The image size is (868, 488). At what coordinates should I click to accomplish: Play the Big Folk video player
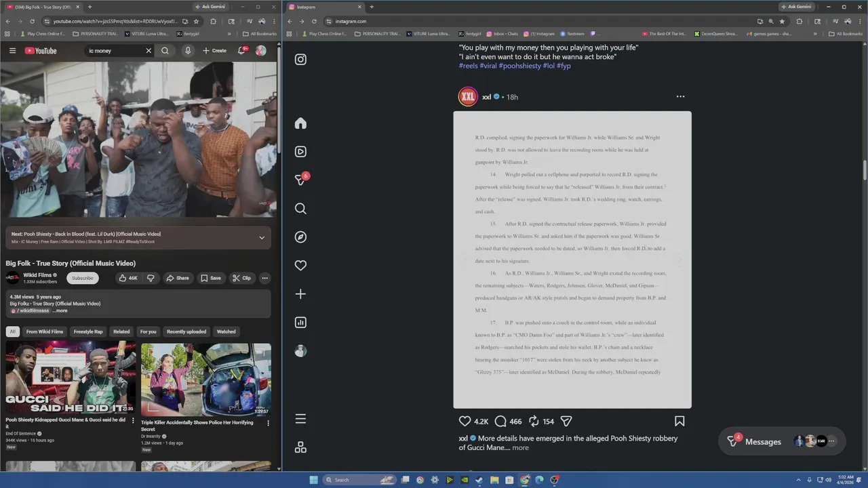click(138, 140)
